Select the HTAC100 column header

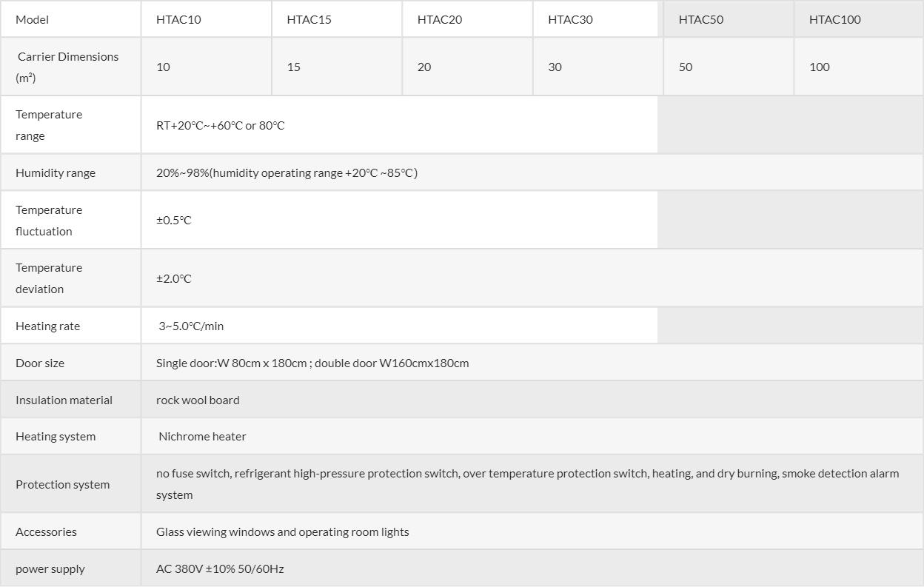(x=859, y=19)
